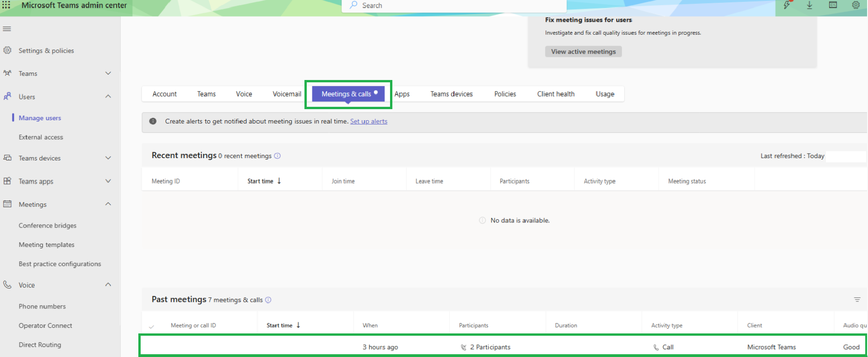Click the info icon beside Recent meetings
Image resolution: width=868 pixels, height=357 pixels.
(278, 156)
